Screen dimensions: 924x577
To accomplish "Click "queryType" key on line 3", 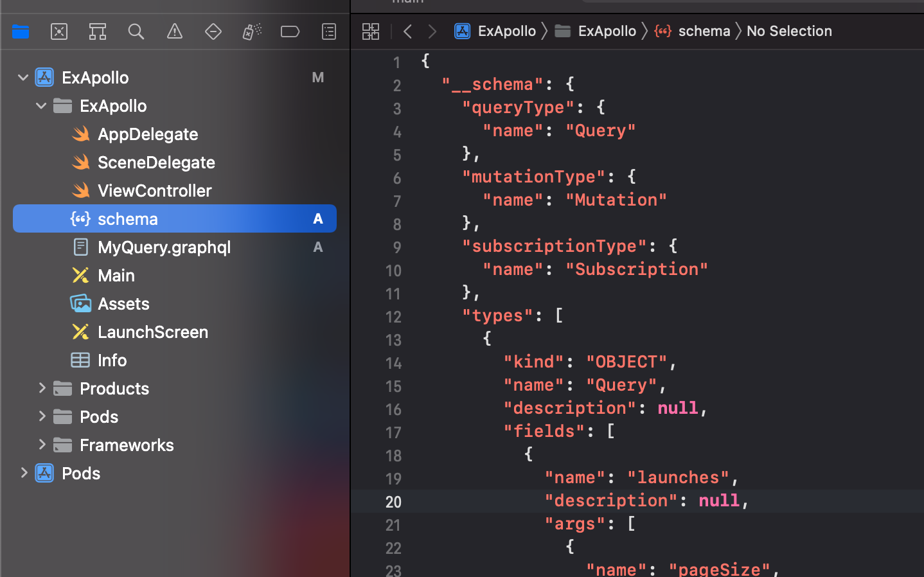I will 518,107.
